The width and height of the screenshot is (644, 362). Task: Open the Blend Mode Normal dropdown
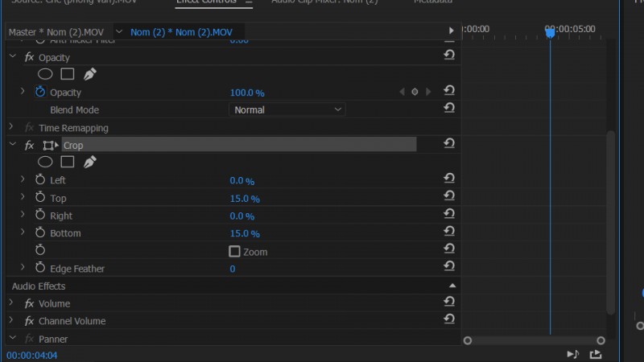[287, 109]
